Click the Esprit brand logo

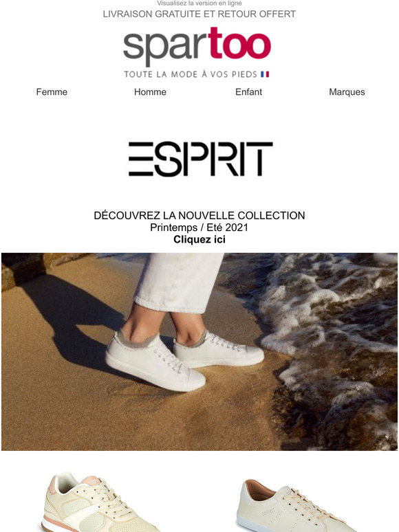(x=200, y=159)
